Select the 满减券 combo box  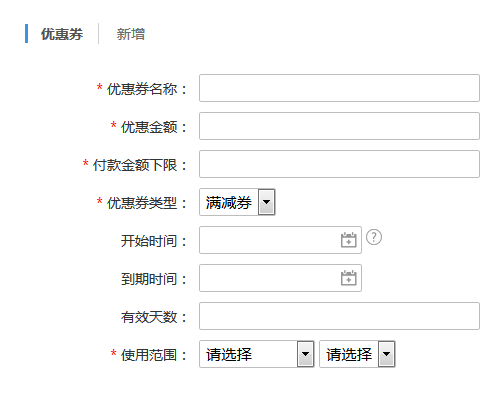(x=237, y=202)
